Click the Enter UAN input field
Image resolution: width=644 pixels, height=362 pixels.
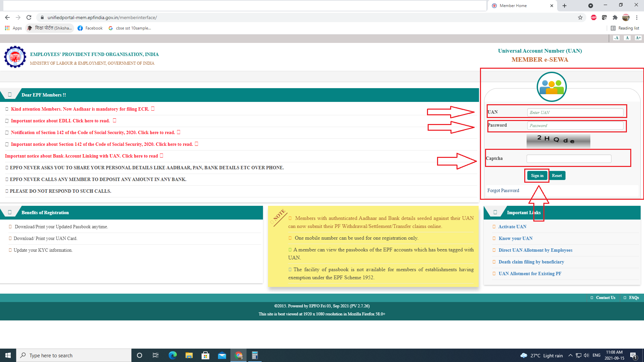point(575,112)
